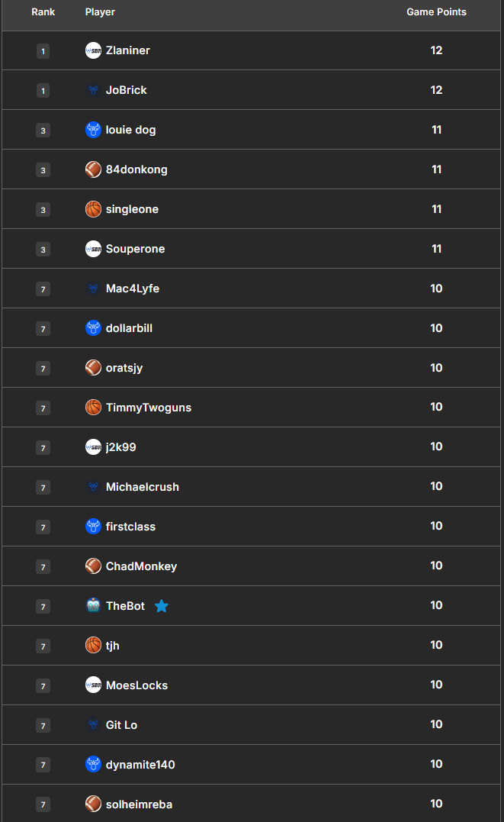Click the ChadMonkey player name
The width and height of the screenshot is (504, 822).
[142, 566]
